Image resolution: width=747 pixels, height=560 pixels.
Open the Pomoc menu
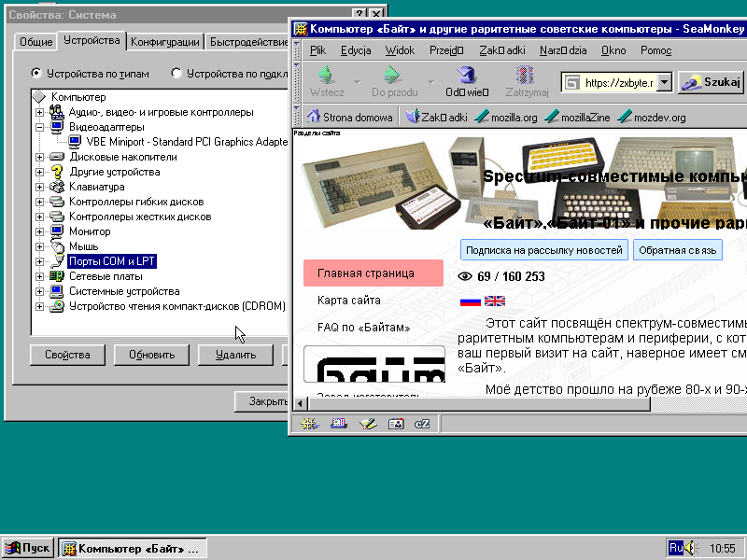pos(656,50)
